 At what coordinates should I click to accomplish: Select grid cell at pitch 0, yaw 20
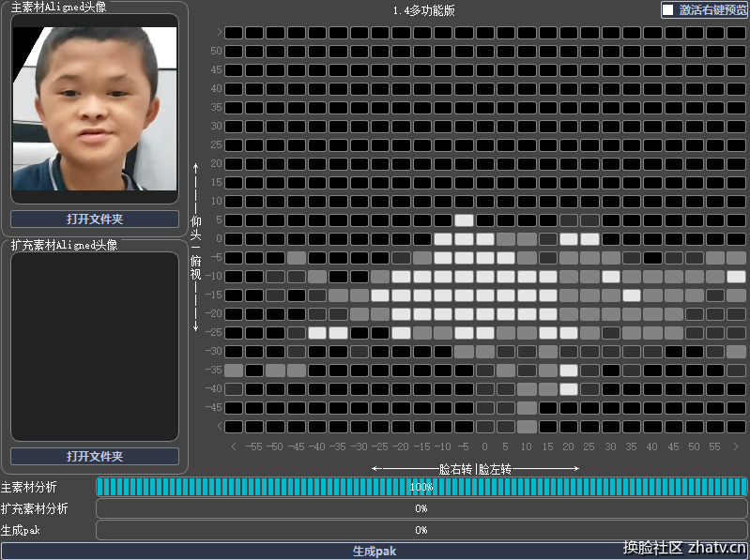coord(569,239)
